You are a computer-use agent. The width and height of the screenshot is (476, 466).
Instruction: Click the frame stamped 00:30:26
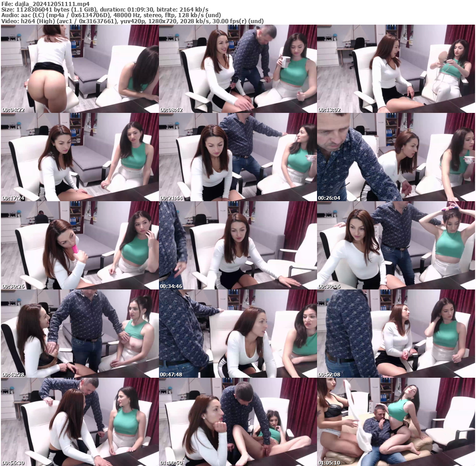(x=79, y=245)
